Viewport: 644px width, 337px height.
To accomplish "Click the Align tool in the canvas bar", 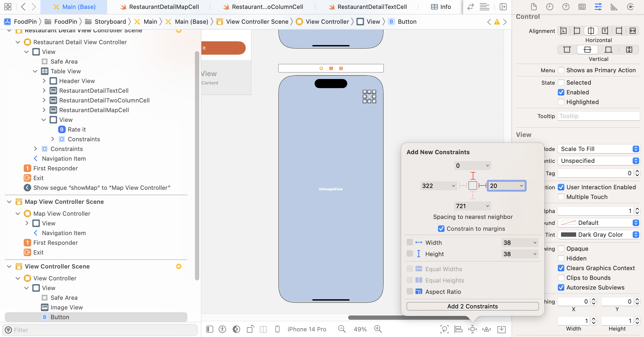I will point(458,329).
